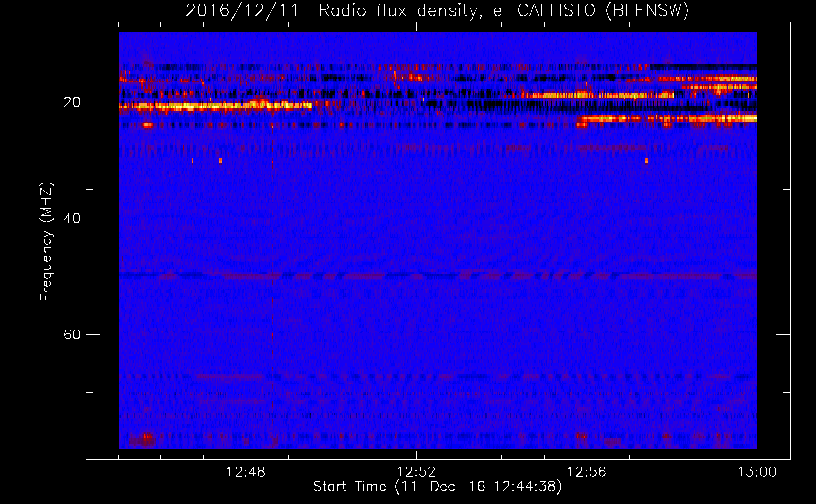Click the 60 frequency tick label
This screenshot has height=504, width=816.
coord(72,334)
